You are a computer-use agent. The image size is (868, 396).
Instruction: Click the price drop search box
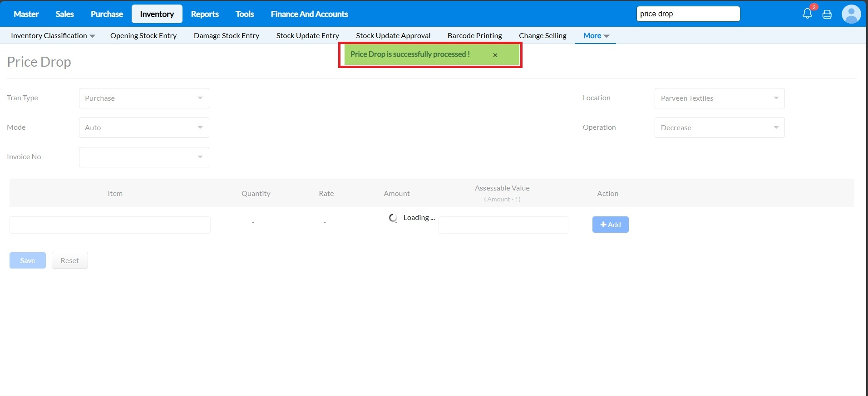[688, 14]
